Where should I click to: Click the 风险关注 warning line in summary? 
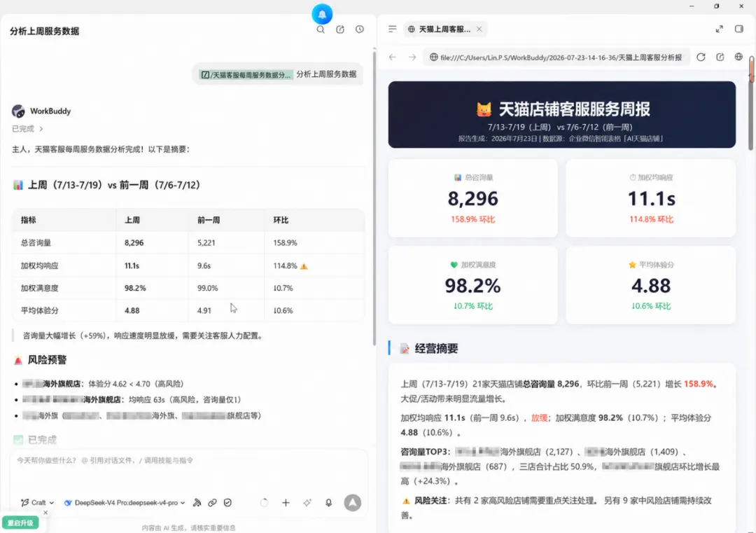pyautogui.click(x=556, y=508)
